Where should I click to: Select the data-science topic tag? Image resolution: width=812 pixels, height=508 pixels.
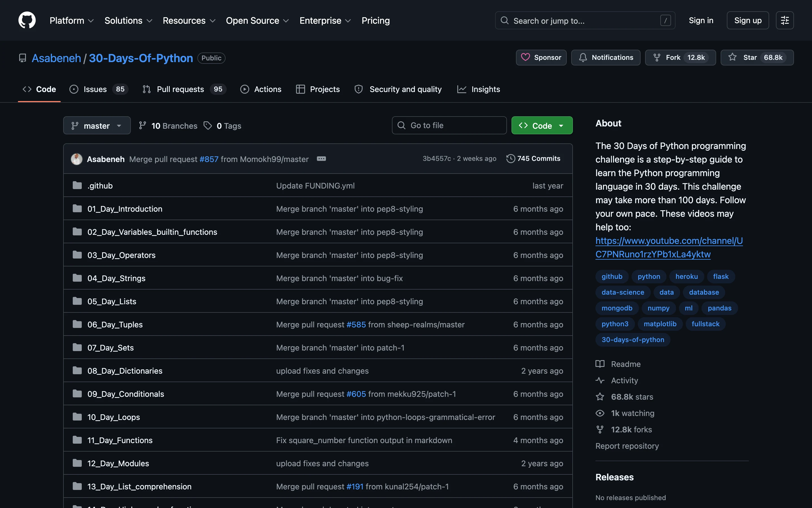coord(623,292)
